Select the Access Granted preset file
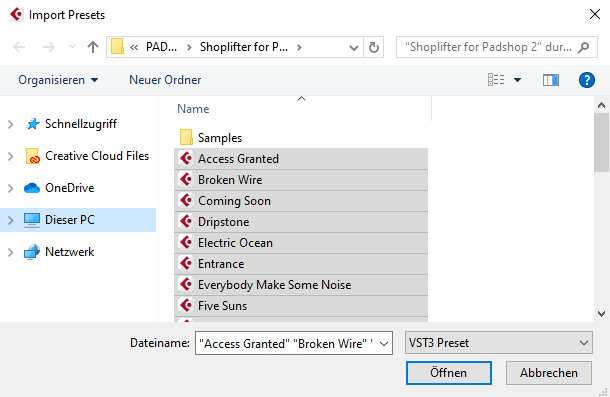 click(301, 159)
